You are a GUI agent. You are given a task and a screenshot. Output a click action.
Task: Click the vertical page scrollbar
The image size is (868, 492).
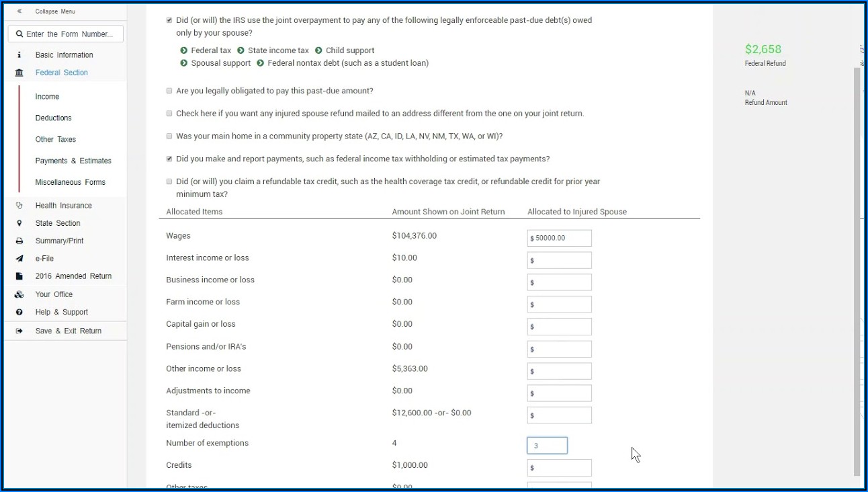pyautogui.click(x=857, y=269)
